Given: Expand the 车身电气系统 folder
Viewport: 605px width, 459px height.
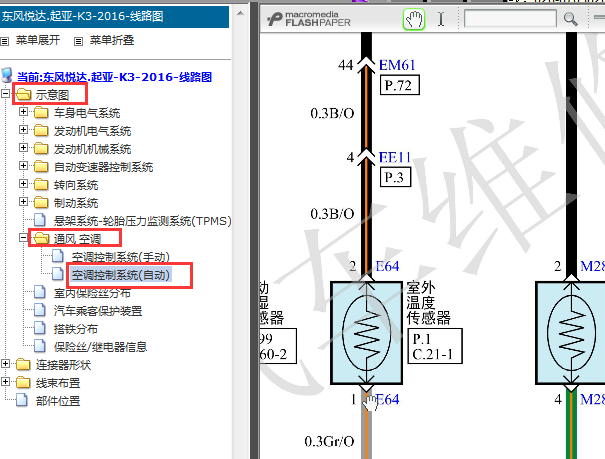Looking at the screenshot, I should click(23, 112).
